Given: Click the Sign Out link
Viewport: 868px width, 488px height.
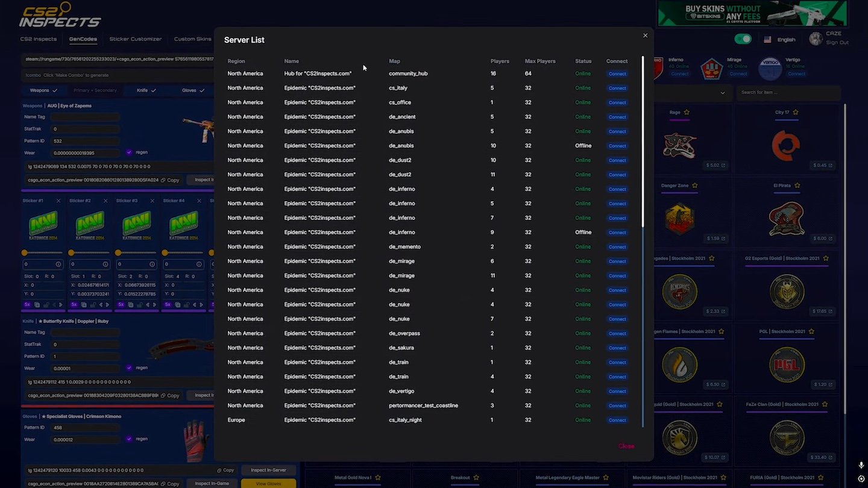Looking at the screenshot, I should (837, 43).
